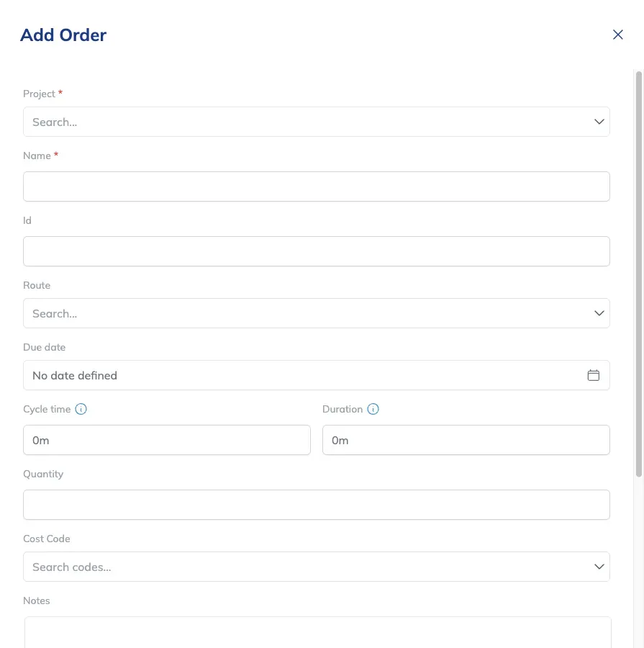
Task: Open the Due date calendar icon
Action: tap(593, 375)
